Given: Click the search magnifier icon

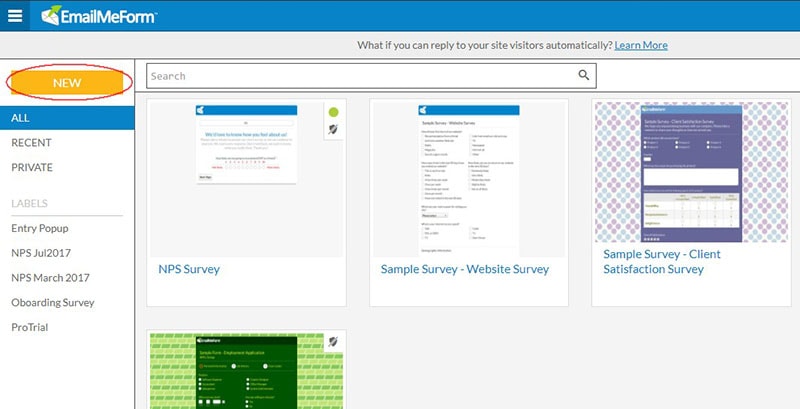Looking at the screenshot, I should [x=584, y=75].
